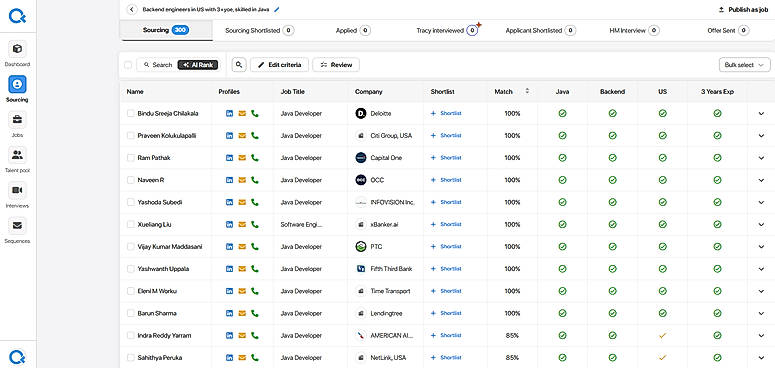Open the Sourcing sidebar icon
The width and height of the screenshot is (775, 368).
click(x=17, y=84)
